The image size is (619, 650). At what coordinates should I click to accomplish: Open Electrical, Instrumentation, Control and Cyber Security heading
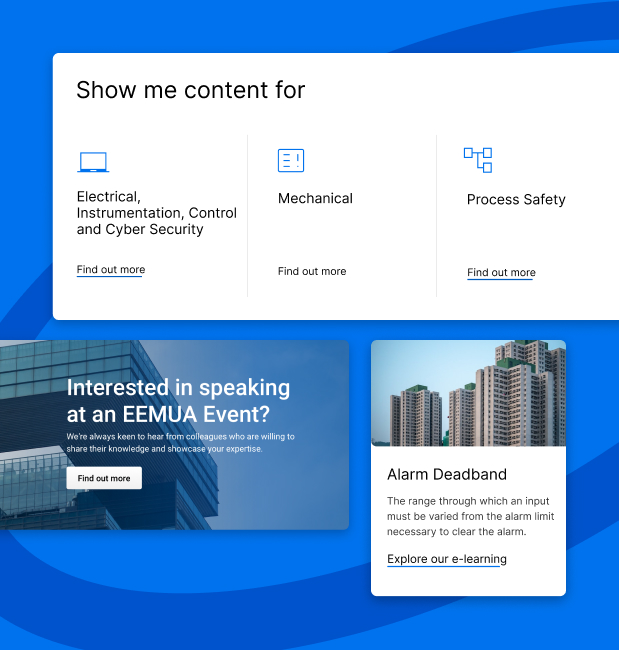(156, 213)
